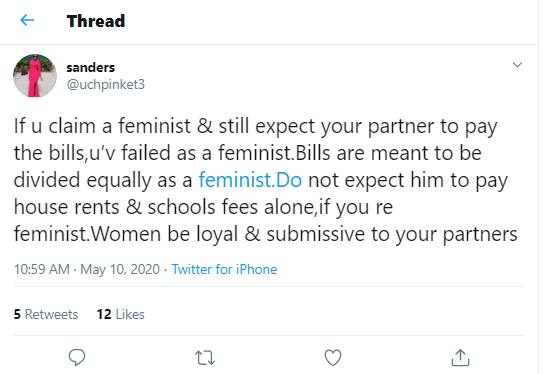Image resolution: width=551 pixels, height=374 pixels.
Task: Reply using the speech bubble icon
Action: 77,357
